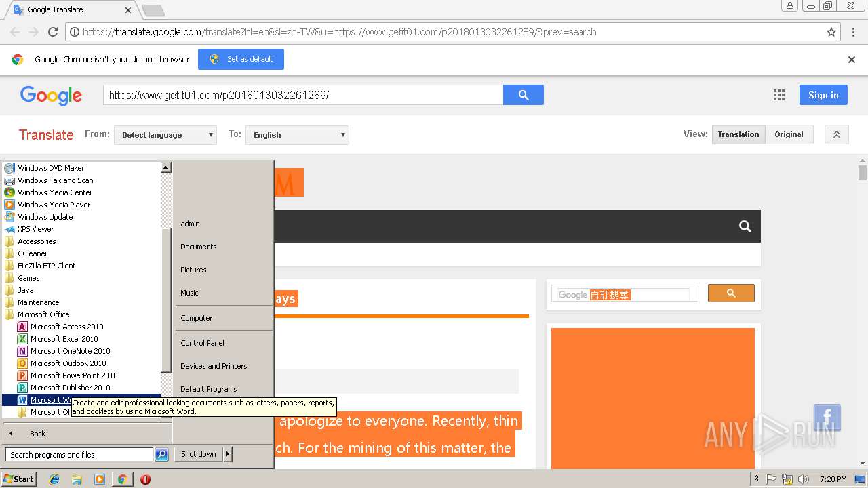The image size is (868, 488).
Task: Launch Microsoft Excel 2010
Action: pos(64,339)
